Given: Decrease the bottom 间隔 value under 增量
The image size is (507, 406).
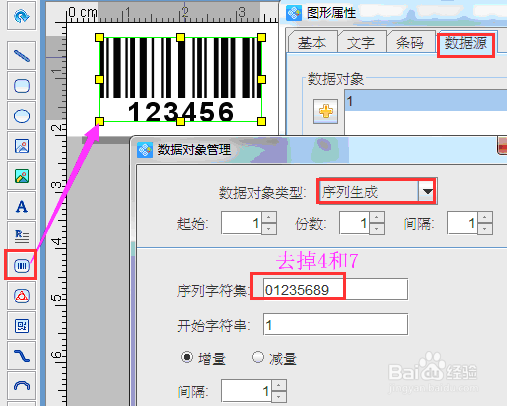Looking at the screenshot, I should click(279, 397).
